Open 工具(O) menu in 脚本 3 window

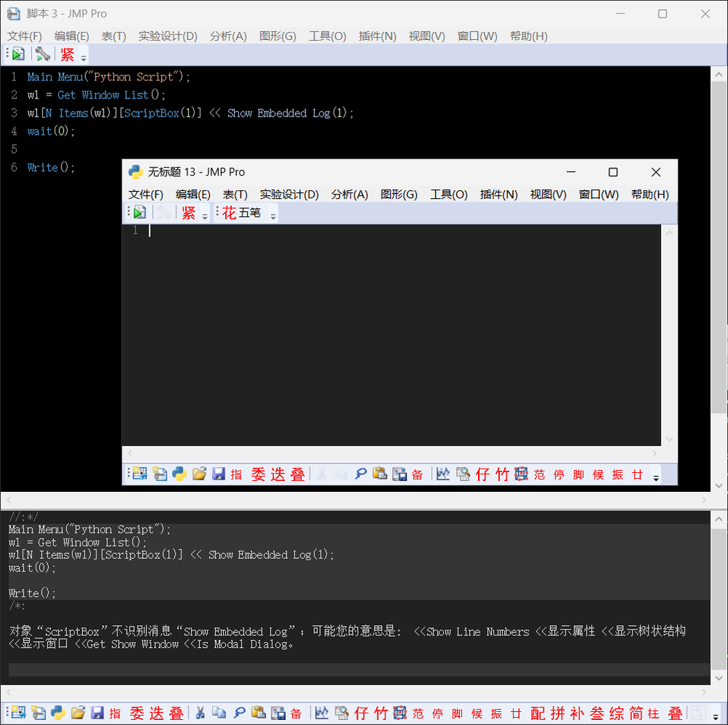pyautogui.click(x=327, y=36)
